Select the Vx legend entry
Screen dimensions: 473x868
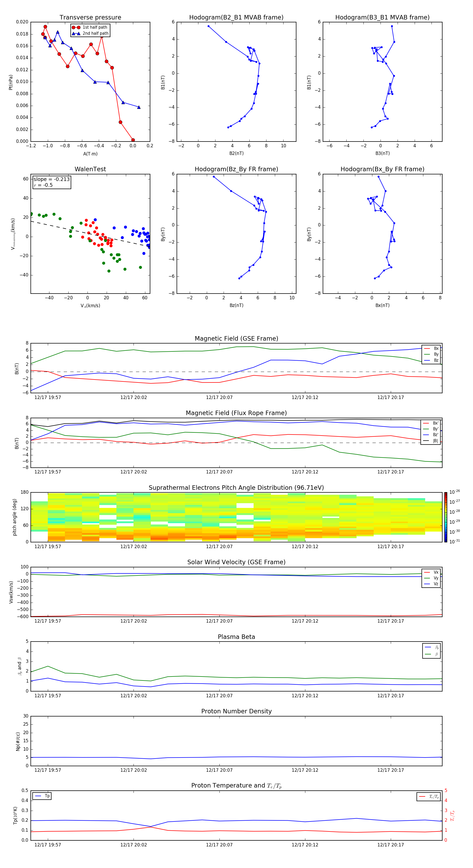[431, 572]
